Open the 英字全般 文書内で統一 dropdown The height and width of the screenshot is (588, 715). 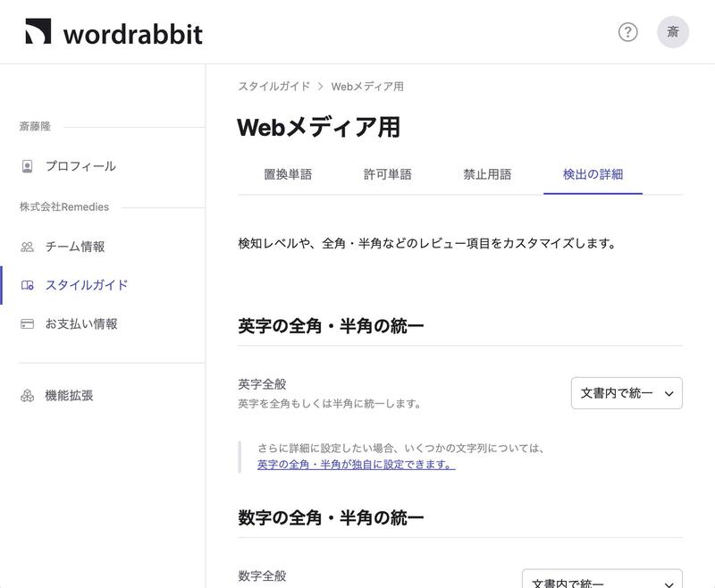627,392
